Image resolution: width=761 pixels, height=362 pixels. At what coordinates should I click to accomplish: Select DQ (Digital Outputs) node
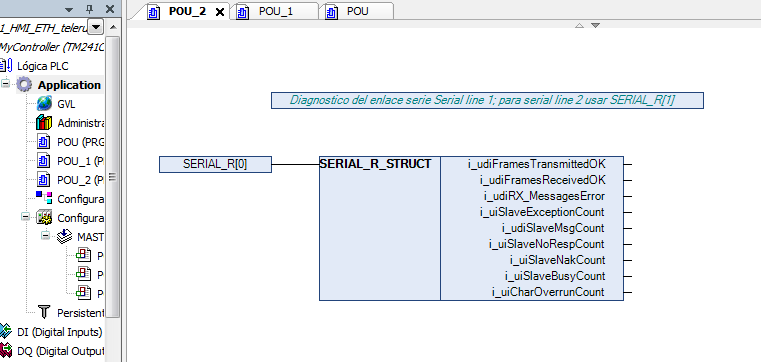pyautogui.click(x=61, y=351)
